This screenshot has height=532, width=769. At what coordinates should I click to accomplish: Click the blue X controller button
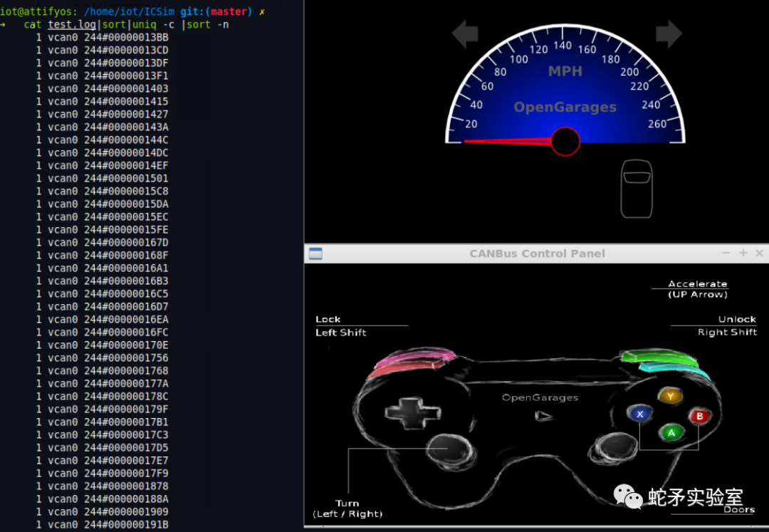(x=639, y=414)
